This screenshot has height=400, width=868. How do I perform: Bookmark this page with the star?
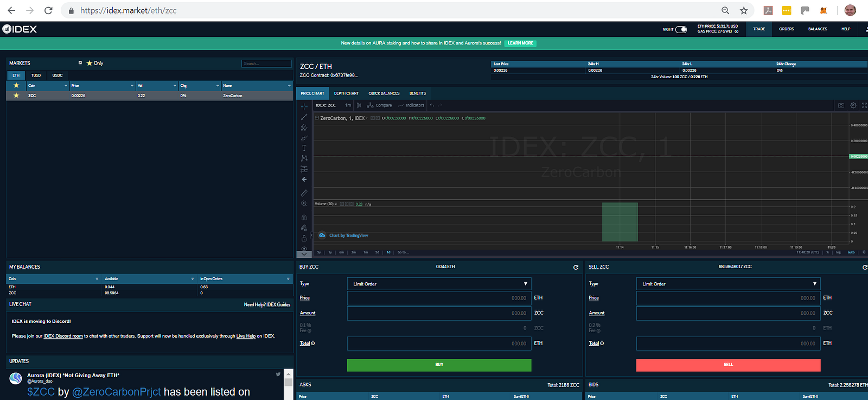pos(744,10)
